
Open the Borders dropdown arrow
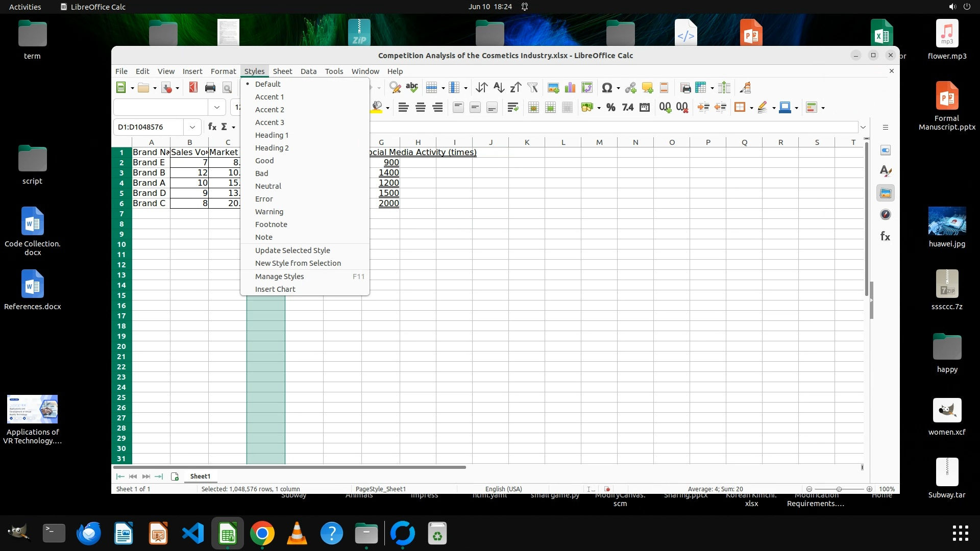(751, 108)
